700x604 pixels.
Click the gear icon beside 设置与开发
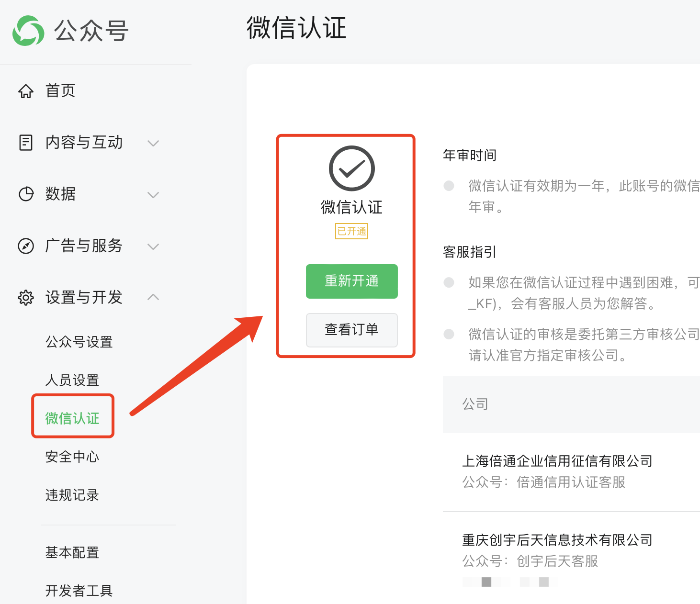(x=26, y=298)
